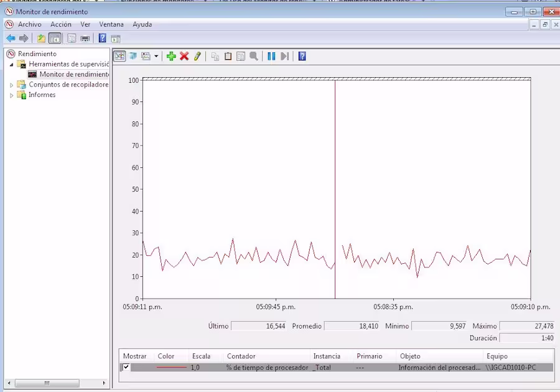The image size is (560, 392).
Task: Click the Instancia column header
Action: pos(327,356)
